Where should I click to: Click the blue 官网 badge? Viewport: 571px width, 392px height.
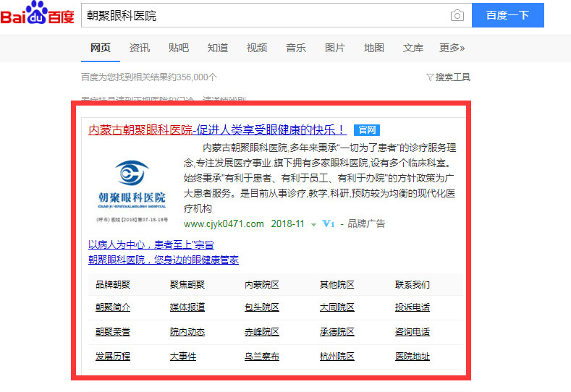click(x=367, y=130)
